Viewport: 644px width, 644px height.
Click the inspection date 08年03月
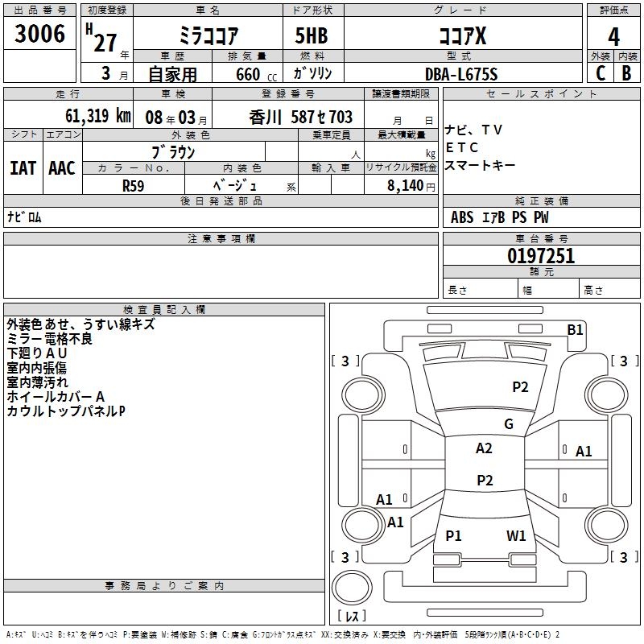176,118
